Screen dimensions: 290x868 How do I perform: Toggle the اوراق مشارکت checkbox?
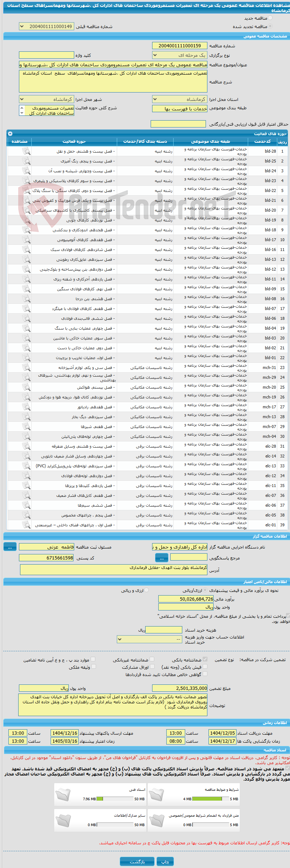coord(152,667)
